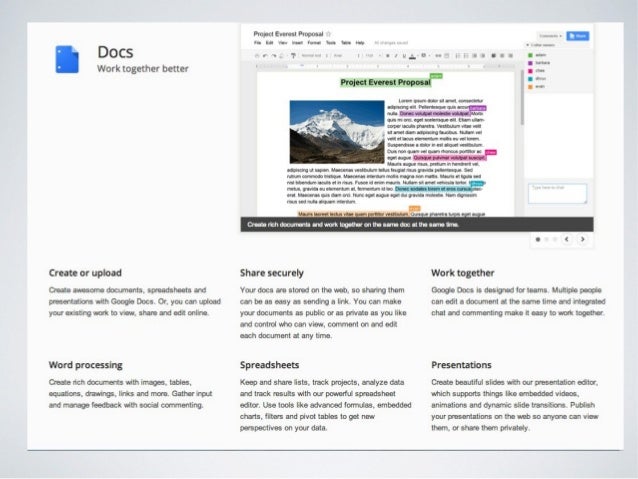Toggle Italic formatting

pyautogui.click(x=396, y=56)
